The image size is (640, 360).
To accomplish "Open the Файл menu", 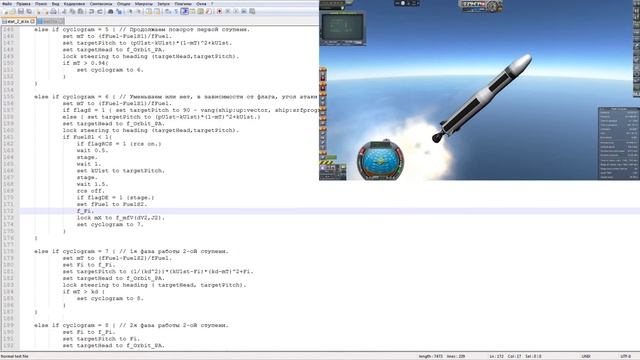I will tap(7, 4).
